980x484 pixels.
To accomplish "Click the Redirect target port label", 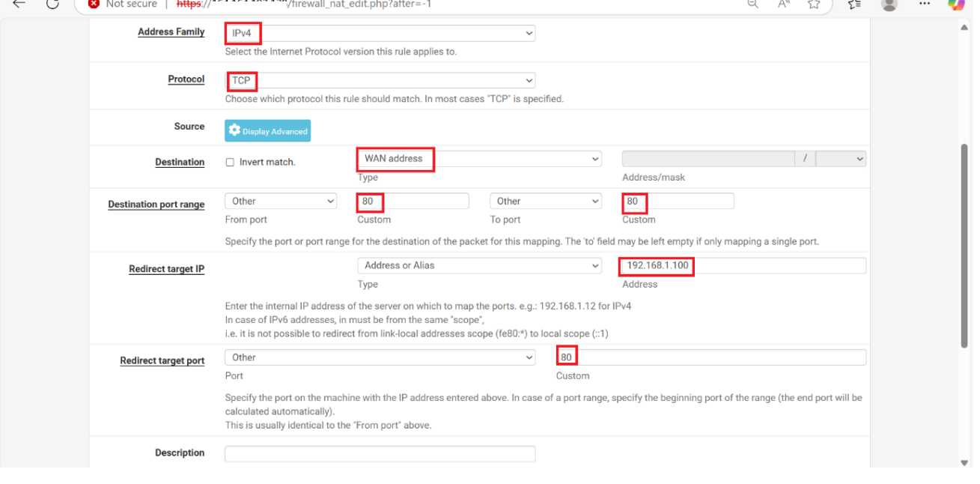I will [162, 361].
